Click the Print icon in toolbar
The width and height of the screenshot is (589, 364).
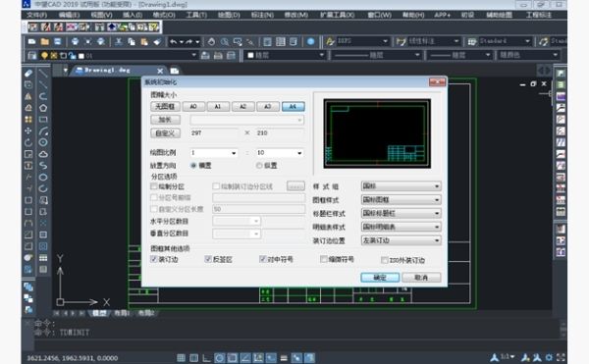pyautogui.click(x=76, y=41)
